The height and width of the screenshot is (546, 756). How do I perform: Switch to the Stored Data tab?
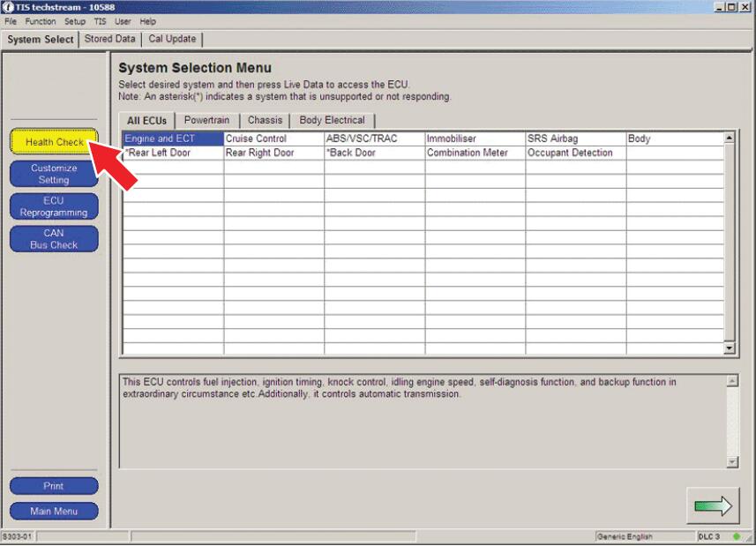point(110,39)
